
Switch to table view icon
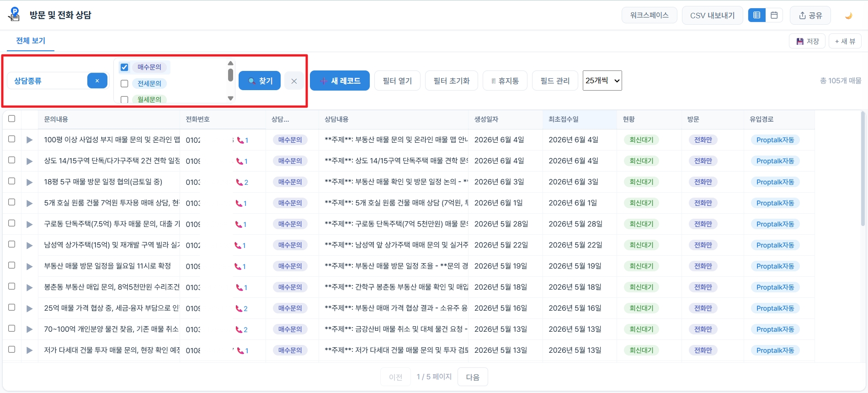757,15
